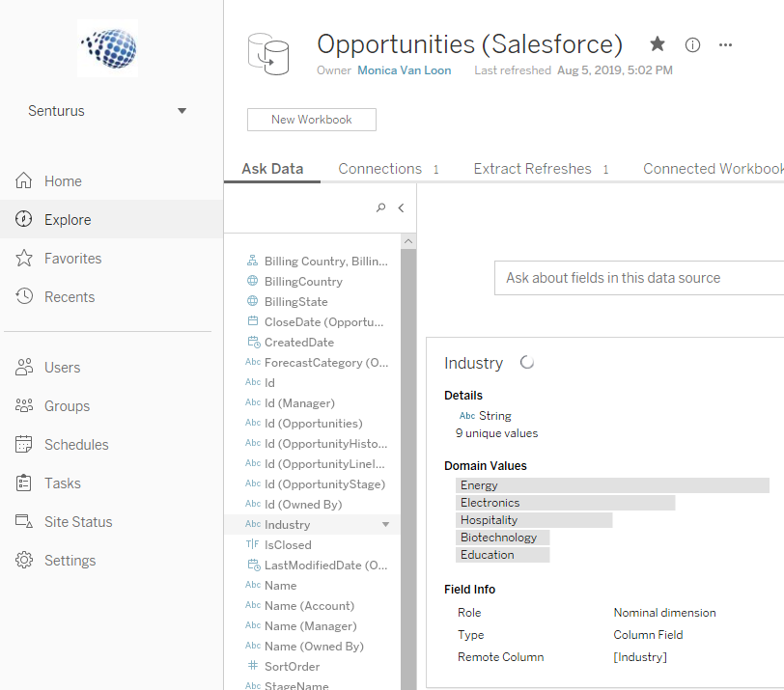Toggle the favorite star for Opportunities (Salesforce)

pyautogui.click(x=658, y=43)
